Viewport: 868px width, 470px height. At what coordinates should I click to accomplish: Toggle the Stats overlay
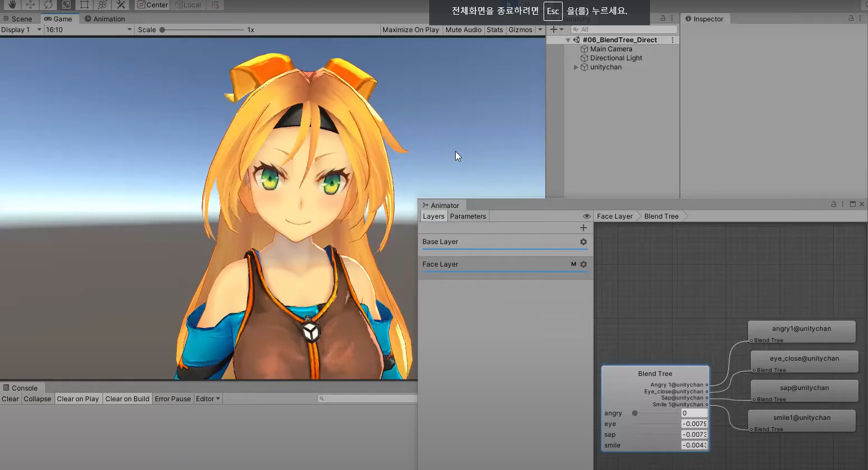point(495,29)
